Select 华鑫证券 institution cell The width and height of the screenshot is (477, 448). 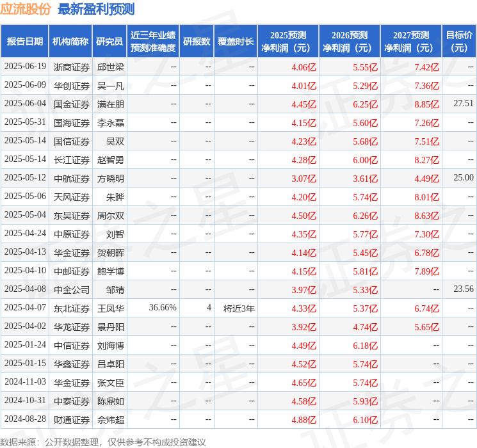[x=72, y=364]
